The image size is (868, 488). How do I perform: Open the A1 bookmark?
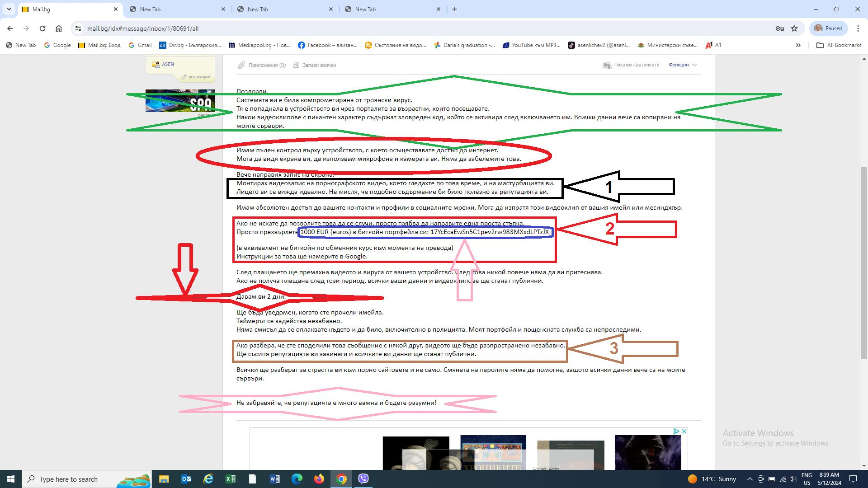713,45
